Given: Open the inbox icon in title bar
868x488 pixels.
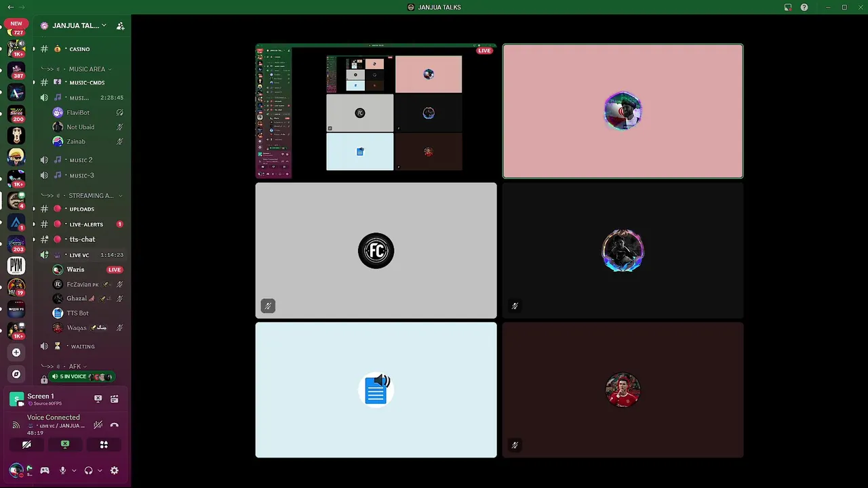Looking at the screenshot, I should click(x=788, y=7).
